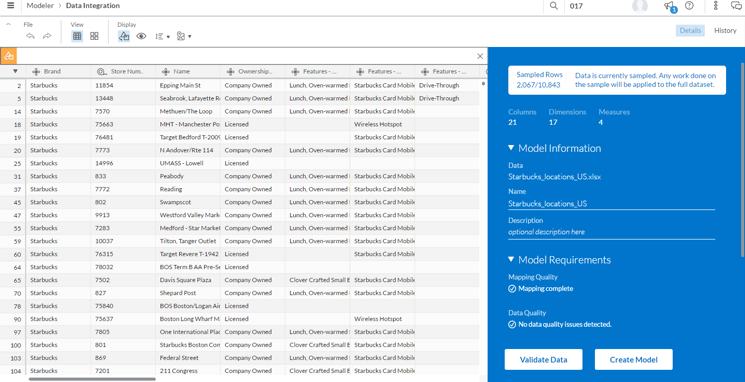Click the search magnifier icon
This screenshot has width=745, height=382.
point(554,6)
